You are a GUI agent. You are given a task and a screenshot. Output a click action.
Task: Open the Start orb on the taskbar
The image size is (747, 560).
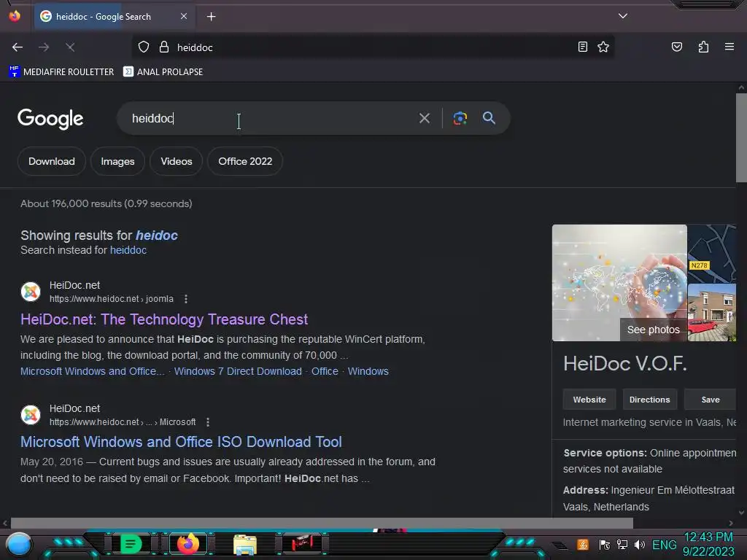18,544
